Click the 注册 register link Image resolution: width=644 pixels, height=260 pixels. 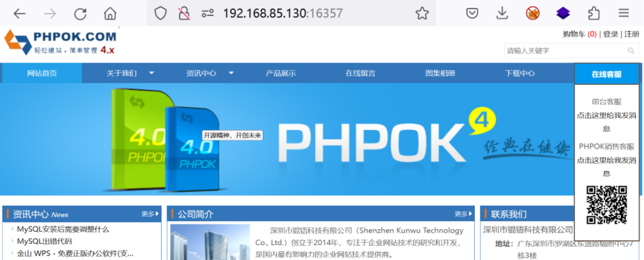(x=631, y=35)
